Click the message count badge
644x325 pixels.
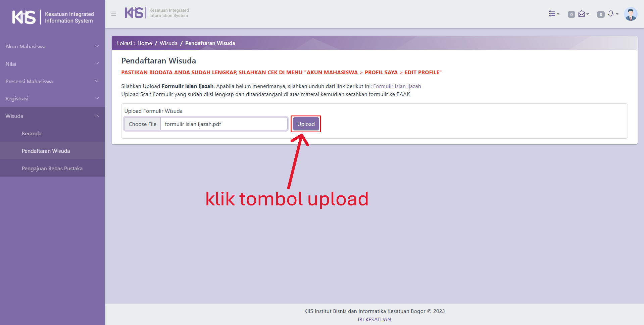pyautogui.click(x=571, y=14)
